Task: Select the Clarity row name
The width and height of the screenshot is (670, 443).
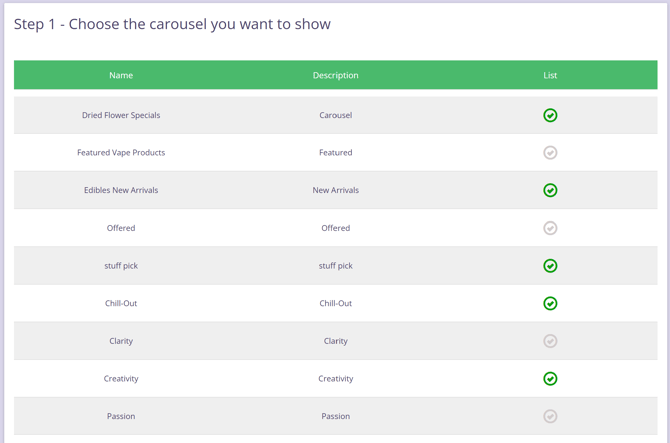Action: [121, 341]
